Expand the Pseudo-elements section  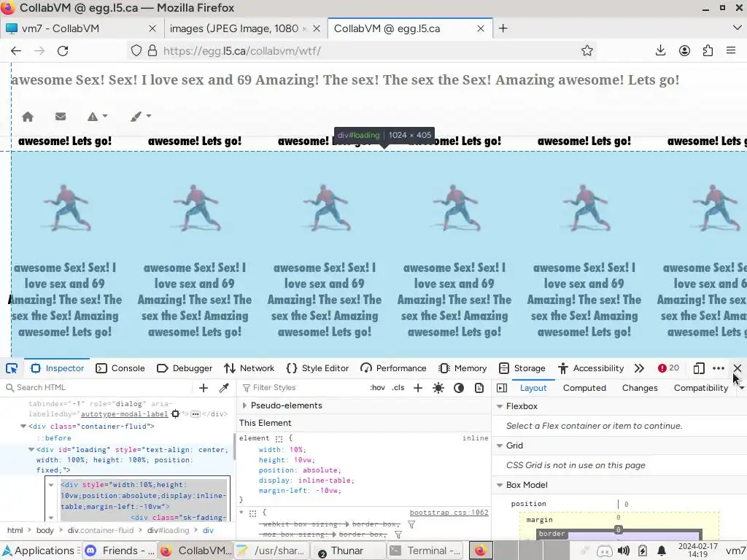(x=244, y=405)
